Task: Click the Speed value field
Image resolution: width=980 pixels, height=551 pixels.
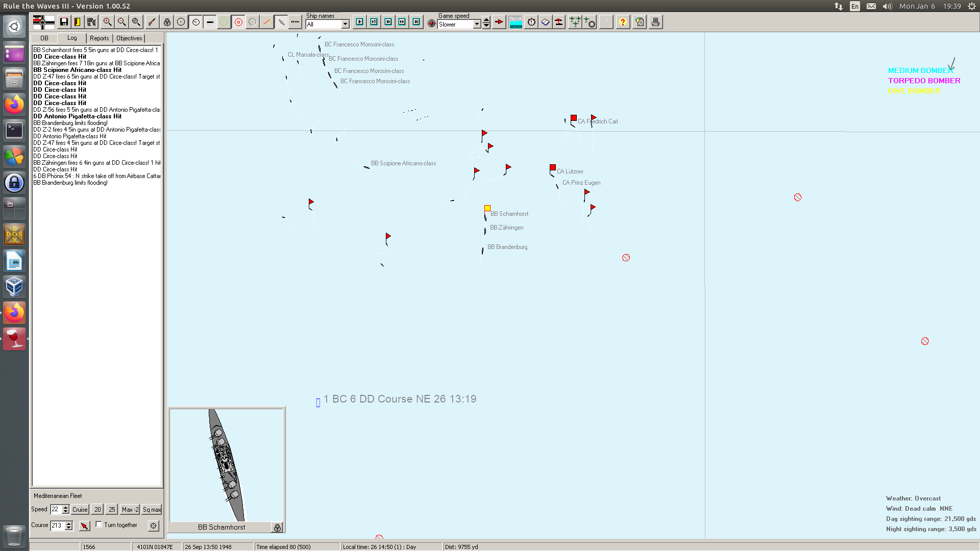Action: 56,509
